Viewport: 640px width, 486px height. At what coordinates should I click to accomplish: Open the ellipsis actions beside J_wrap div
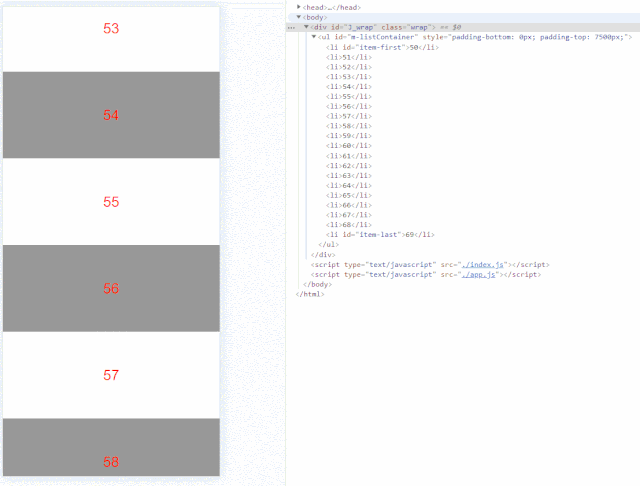[x=291, y=27]
